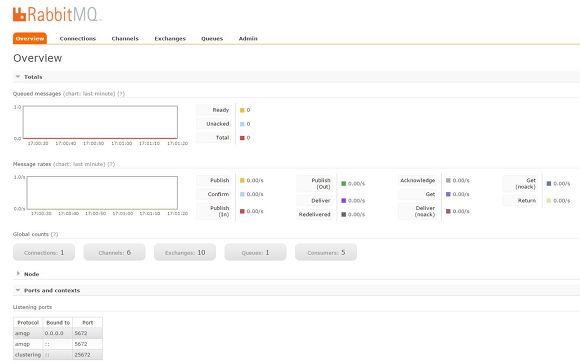Switch to the Channels tab

pyautogui.click(x=125, y=38)
